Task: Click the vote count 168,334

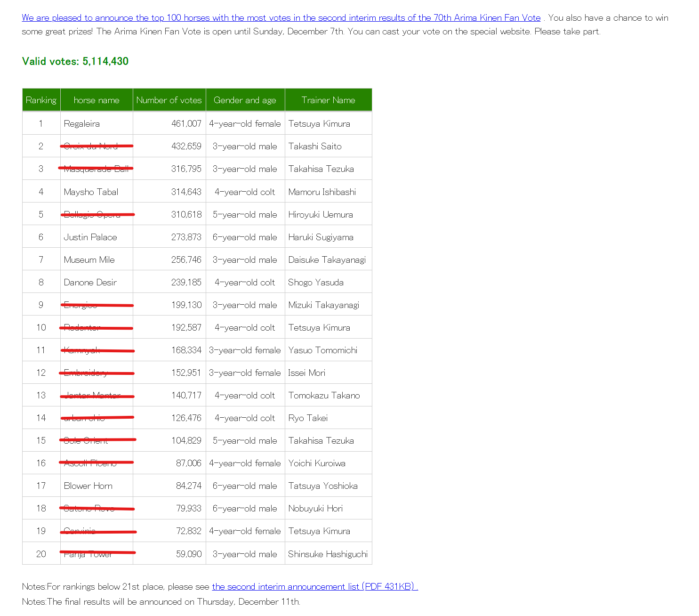Action: 186,350
